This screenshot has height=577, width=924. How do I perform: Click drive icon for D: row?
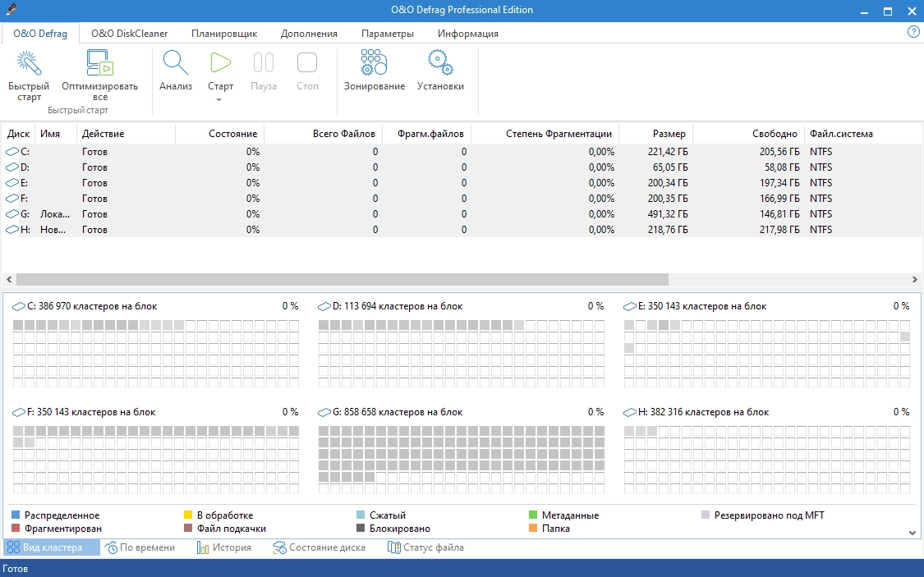pos(12,167)
